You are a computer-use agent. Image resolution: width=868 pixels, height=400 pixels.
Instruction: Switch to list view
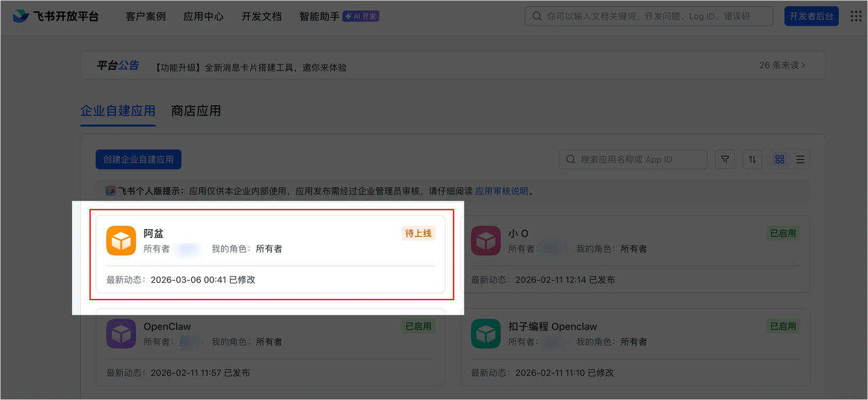click(x=800, y=159)
